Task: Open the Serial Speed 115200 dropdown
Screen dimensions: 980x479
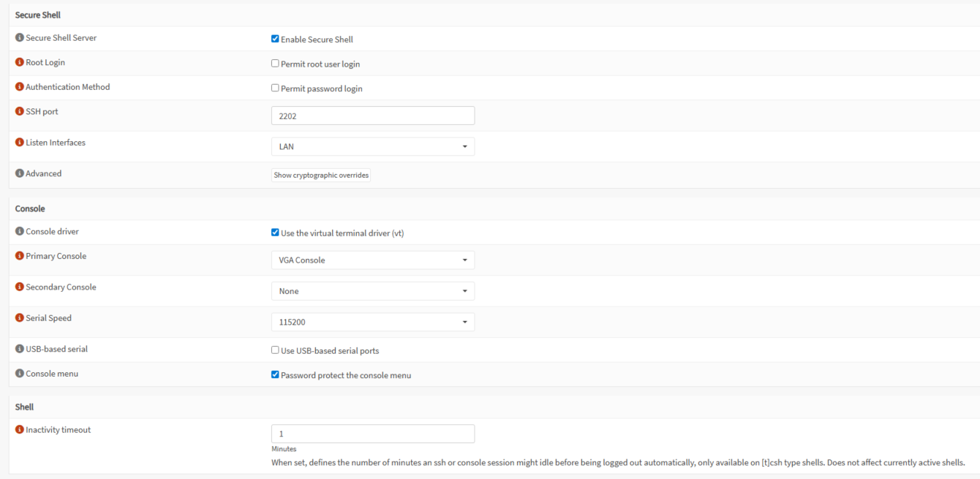Action: pyautogui.click(x=373, y=322)
